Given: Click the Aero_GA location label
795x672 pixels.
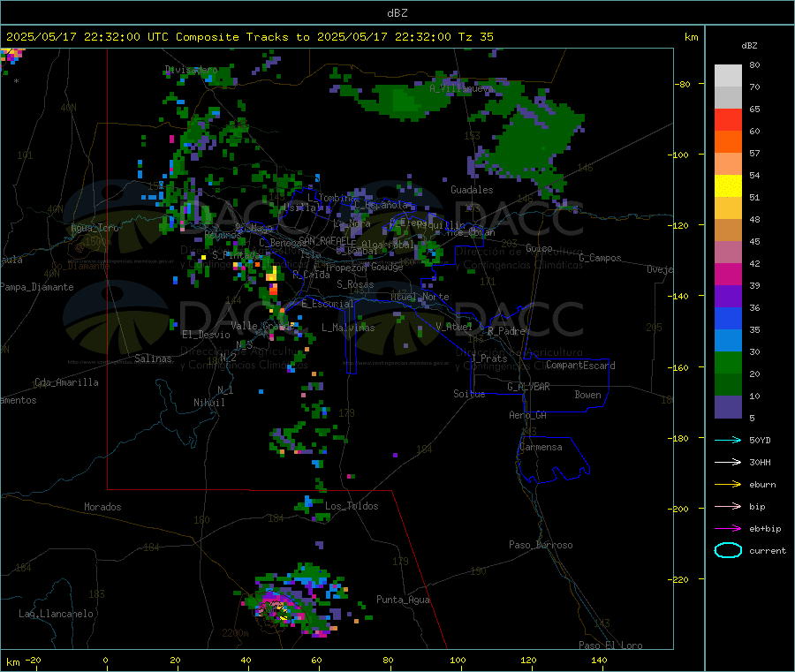Looking at the screenshot, I should coord(527,415).
